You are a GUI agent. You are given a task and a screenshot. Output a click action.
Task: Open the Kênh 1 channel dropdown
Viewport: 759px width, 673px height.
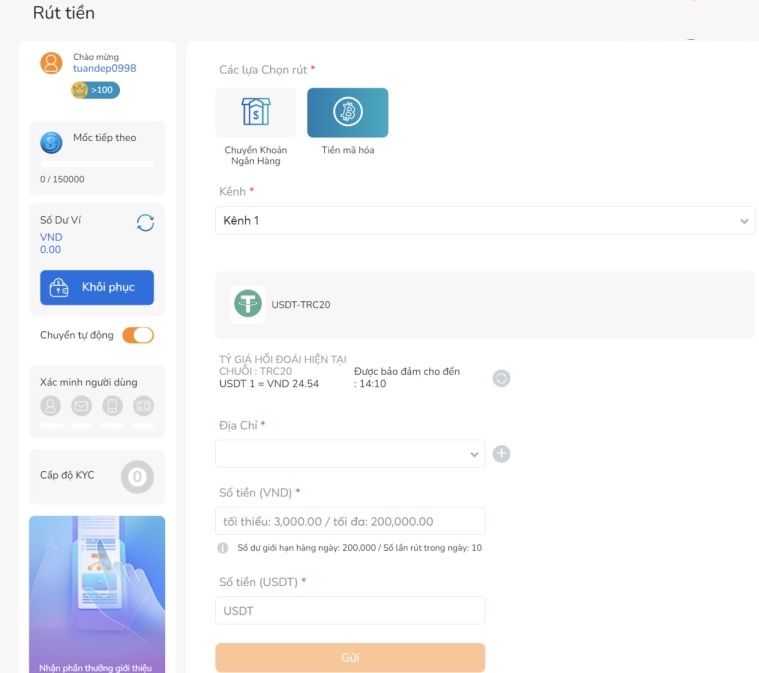[485, 221]
